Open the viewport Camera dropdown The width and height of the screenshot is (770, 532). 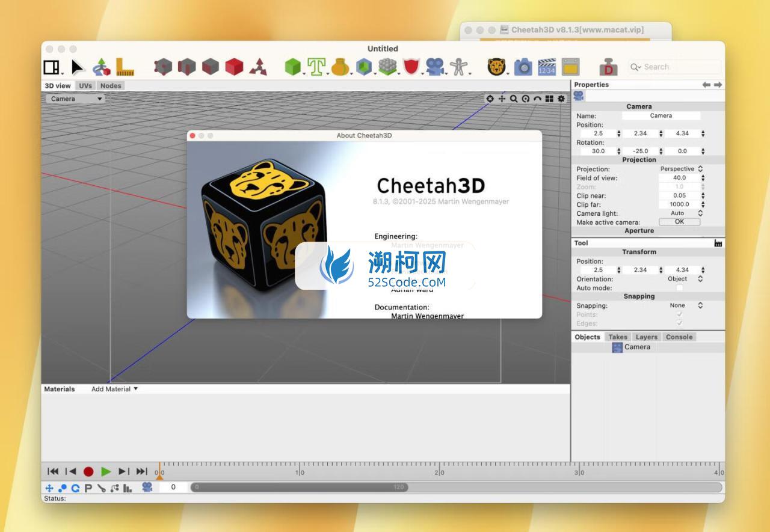(x=75, y=99)
